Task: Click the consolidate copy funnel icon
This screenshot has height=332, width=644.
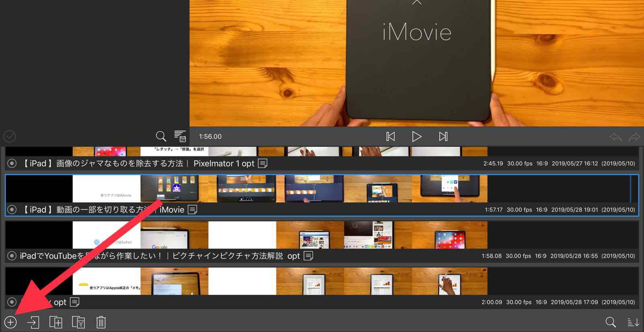Action: pos(78,322)
